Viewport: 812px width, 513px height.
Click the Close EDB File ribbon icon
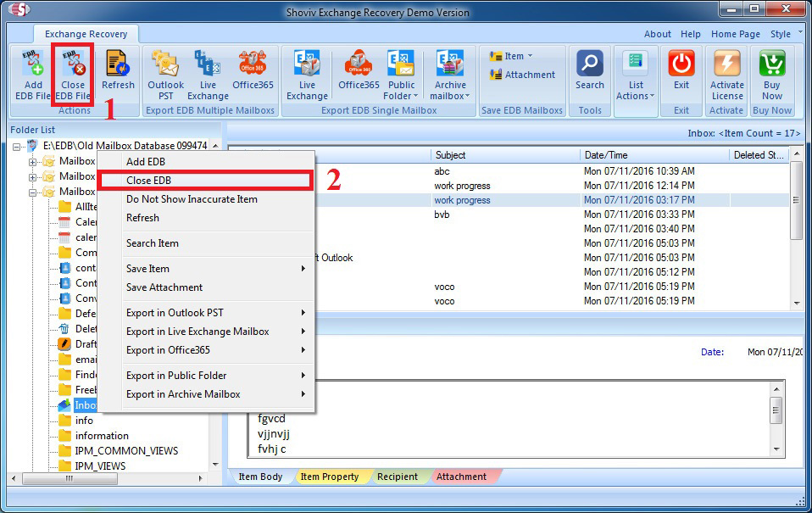click(x=73, y=73)
